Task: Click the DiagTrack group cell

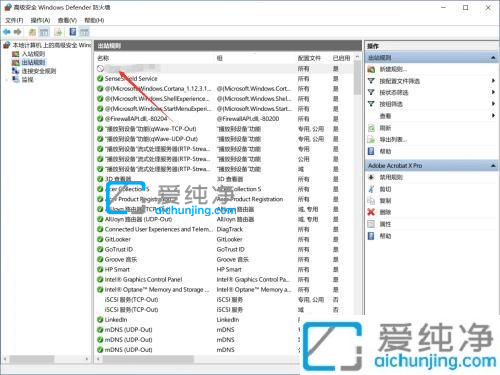Action: tap(230, 229)
